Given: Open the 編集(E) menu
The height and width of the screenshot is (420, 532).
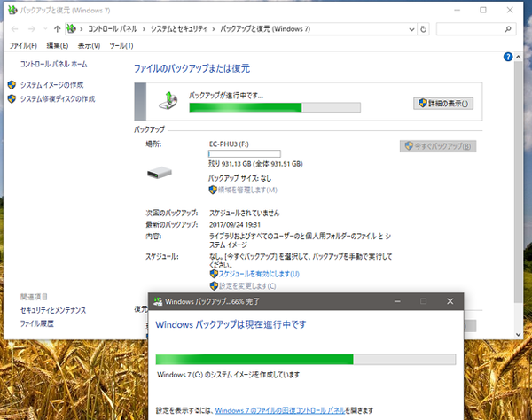Looking at the screenshot, I should pos(58,45).
